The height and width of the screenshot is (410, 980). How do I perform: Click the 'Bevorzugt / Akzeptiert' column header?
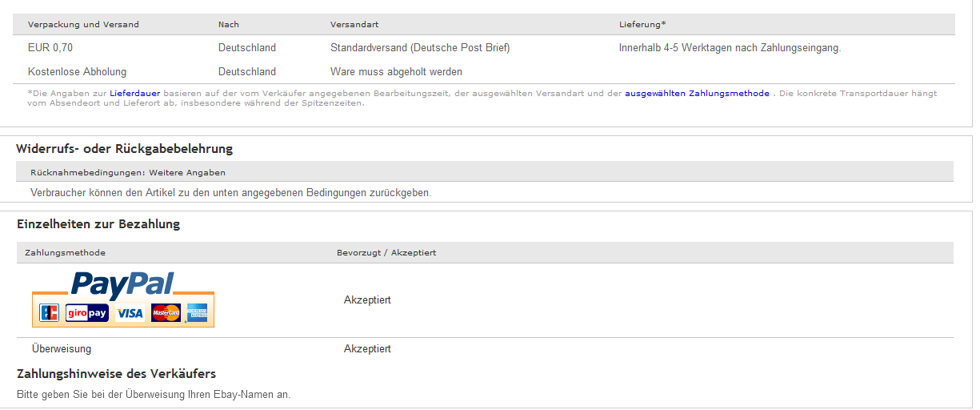tap(386, 253)
